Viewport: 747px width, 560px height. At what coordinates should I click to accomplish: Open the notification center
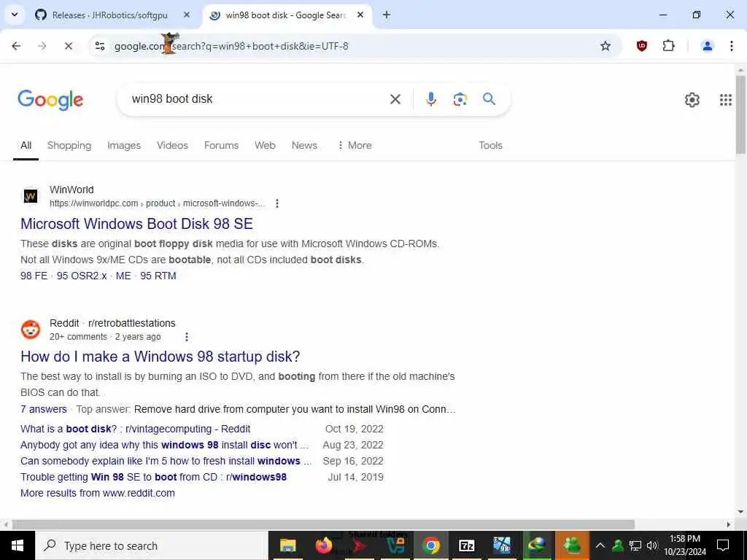(723, 545)
